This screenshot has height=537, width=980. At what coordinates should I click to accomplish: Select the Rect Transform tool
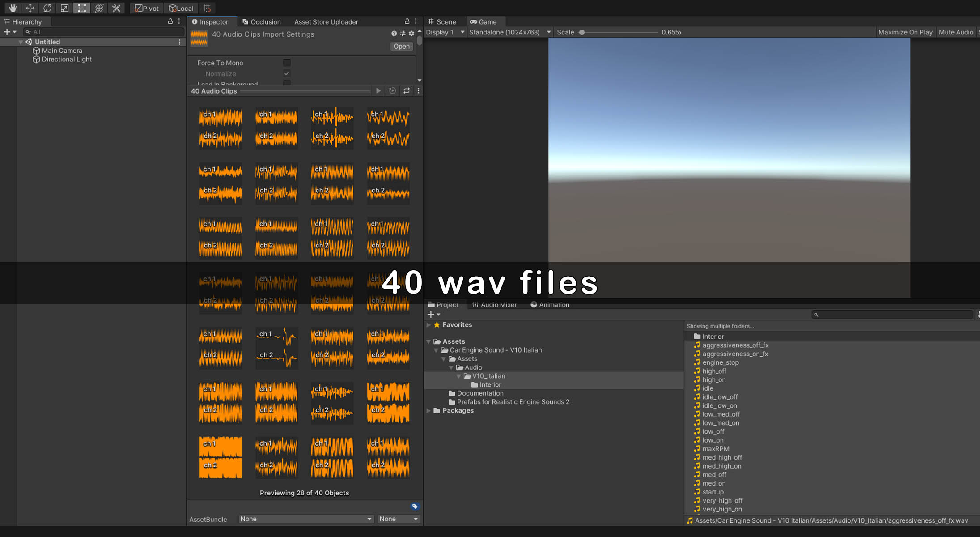click(82, 8)
